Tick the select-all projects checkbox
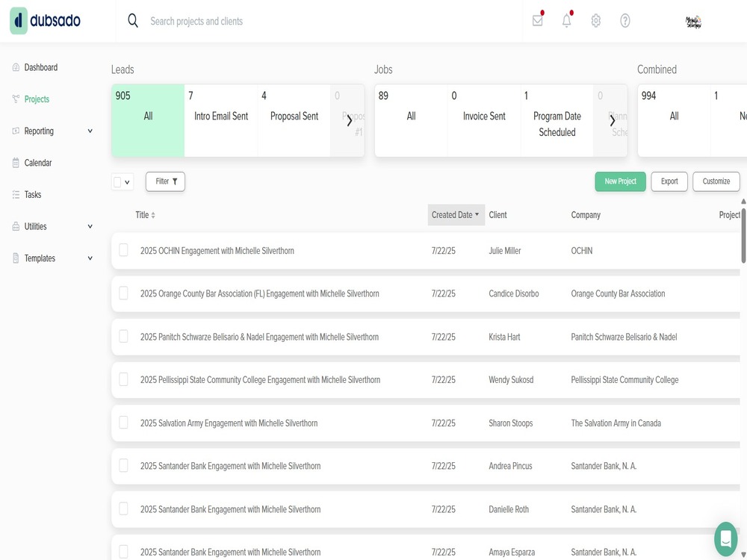 click(117, 182)
